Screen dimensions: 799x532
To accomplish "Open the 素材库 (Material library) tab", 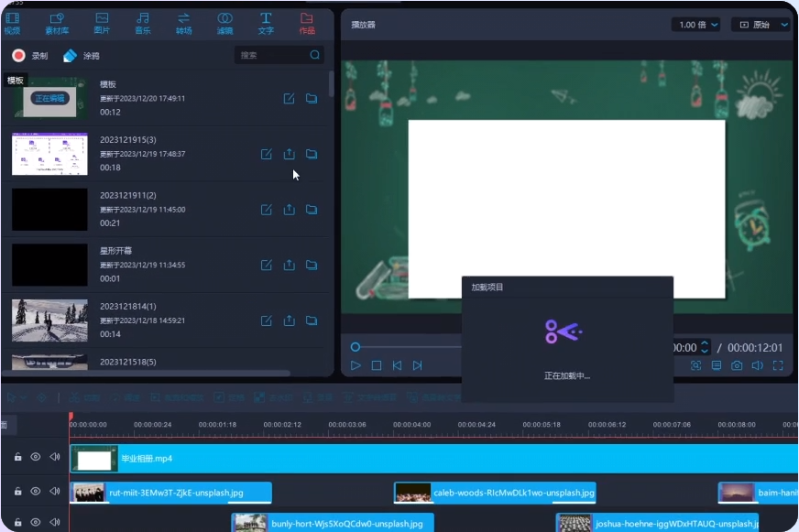I will (57, 24).
